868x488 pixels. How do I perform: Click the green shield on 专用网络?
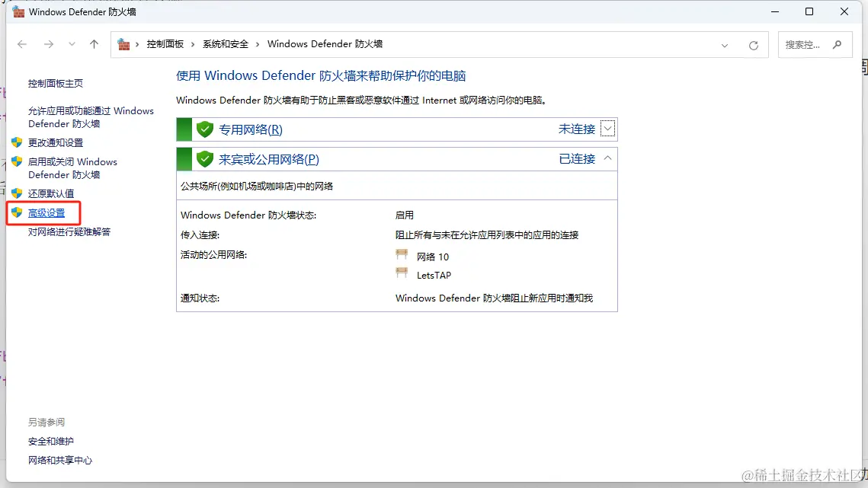coord(205,129)
